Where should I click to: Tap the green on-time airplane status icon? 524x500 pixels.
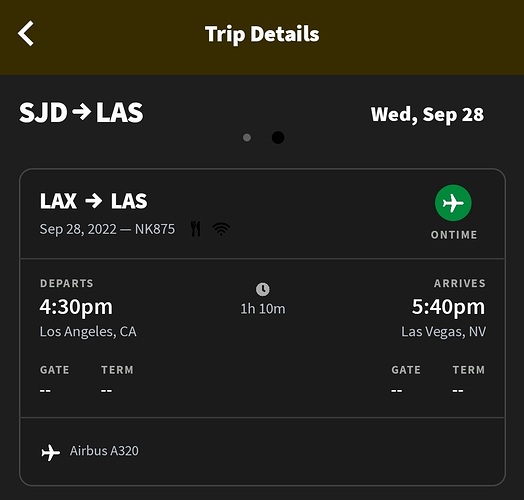(453, 203)
